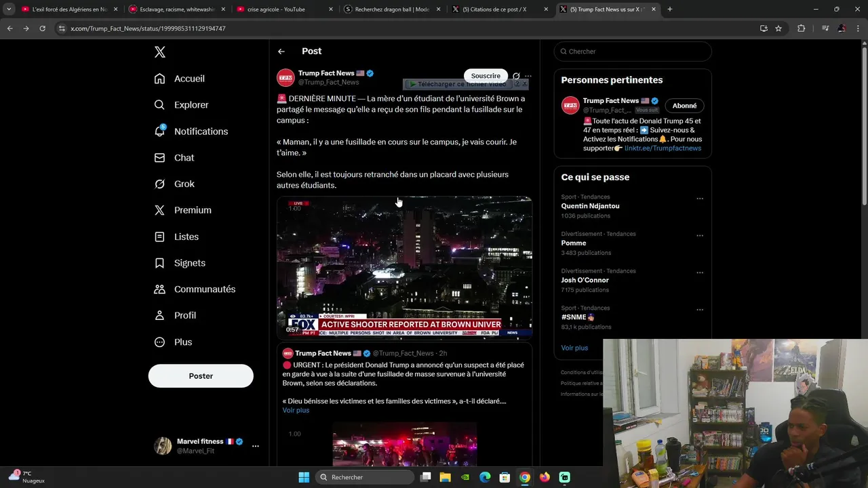Open linktr.ee/Trumpfactnews link
This screenshot has height=488, width=868.
(x=663, y=148)
